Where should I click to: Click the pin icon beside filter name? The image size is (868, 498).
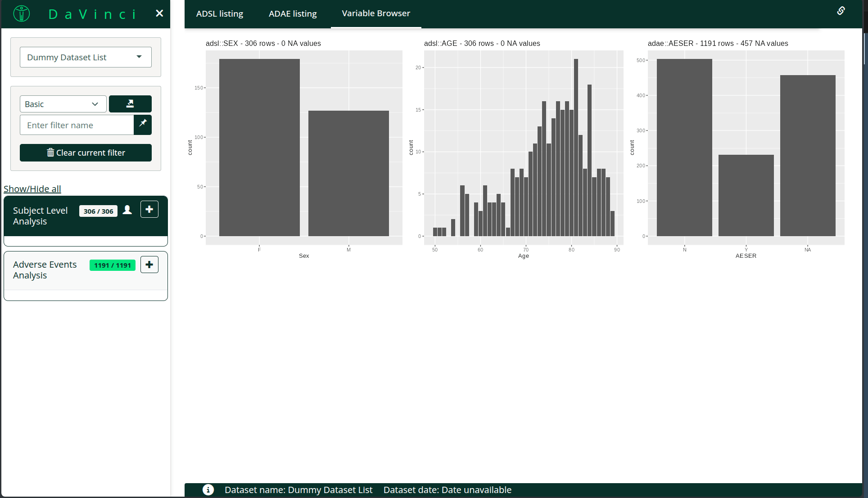pos(143,123)
